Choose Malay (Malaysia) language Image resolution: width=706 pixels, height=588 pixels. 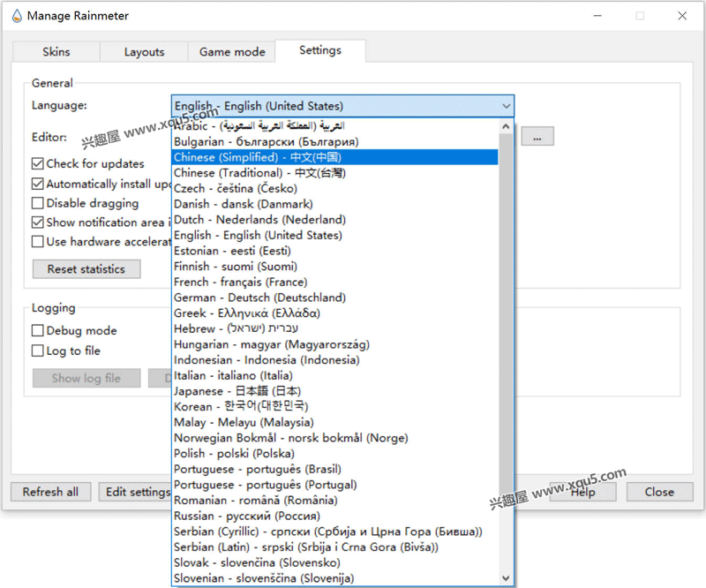335,422
